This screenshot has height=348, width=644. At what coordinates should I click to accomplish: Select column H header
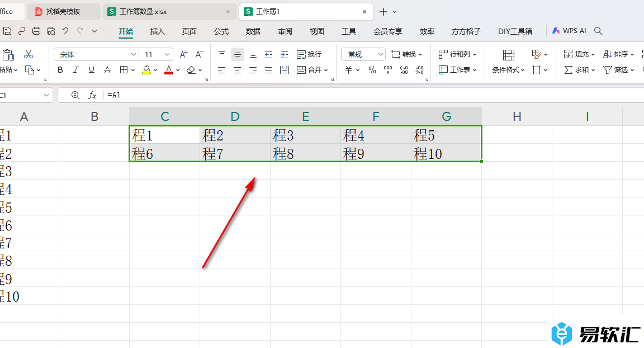pyautogui.click(x=517, y=117)
